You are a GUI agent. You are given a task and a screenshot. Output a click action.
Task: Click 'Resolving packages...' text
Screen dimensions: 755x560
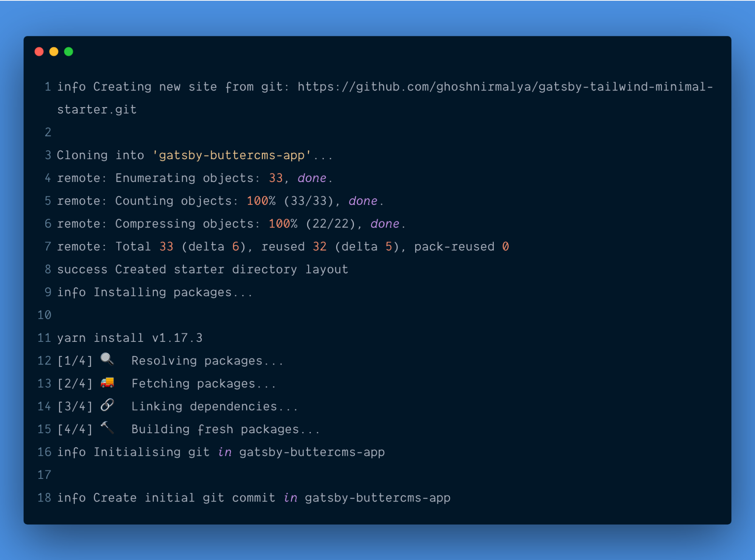tap(207, 361)
